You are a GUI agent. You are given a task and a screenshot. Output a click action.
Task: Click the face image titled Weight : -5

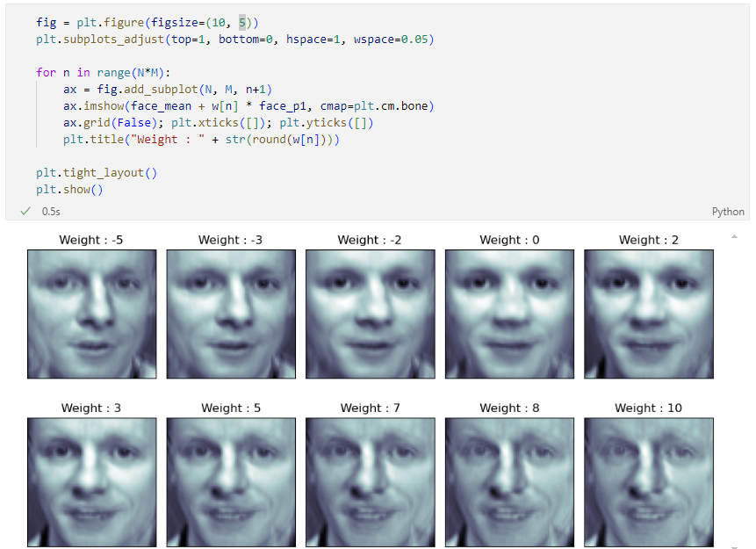(92, 314)
